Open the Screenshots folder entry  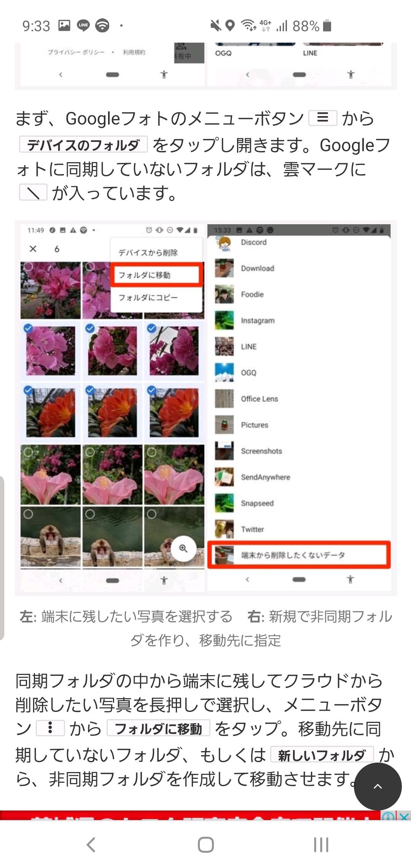click(299, 451)
